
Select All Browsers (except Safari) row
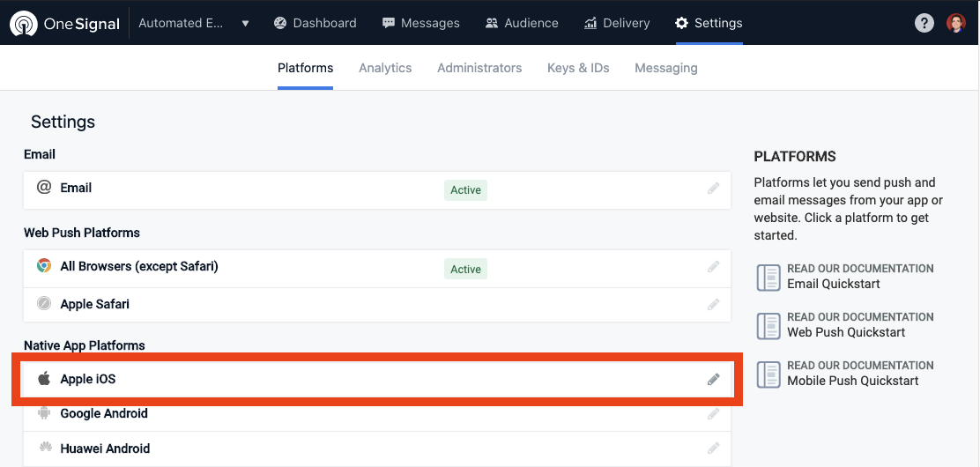pos(377,269)
